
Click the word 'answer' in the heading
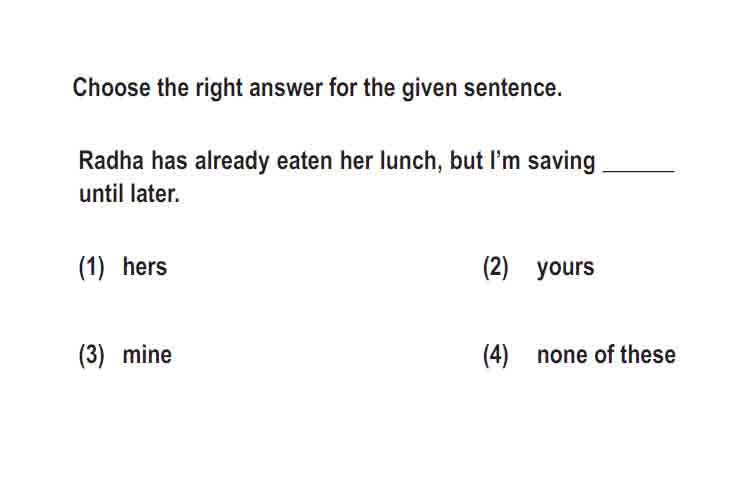coord(286,89)
